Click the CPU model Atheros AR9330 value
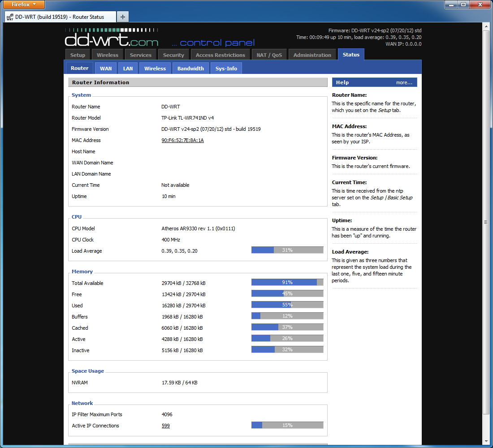The height and width of the screenshot is (448, 493). click(199, 229)
